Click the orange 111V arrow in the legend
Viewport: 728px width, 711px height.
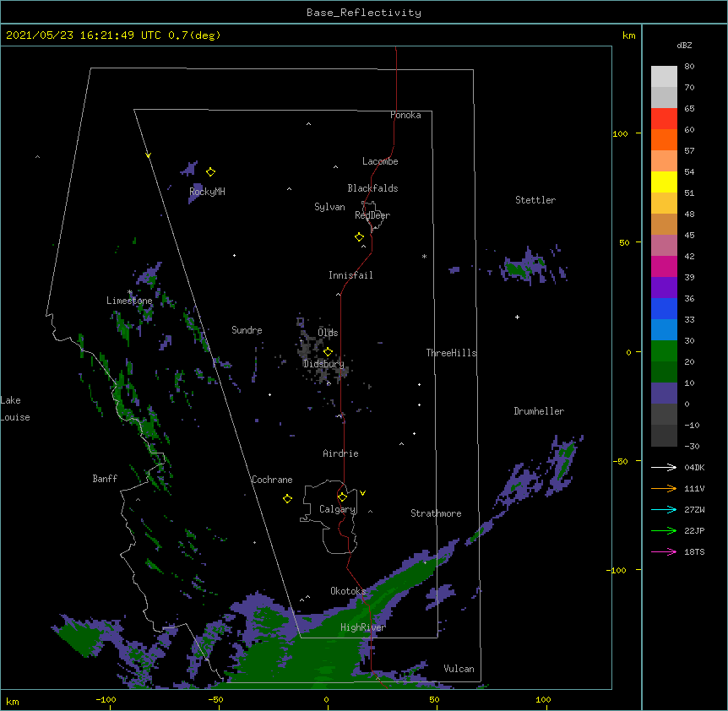coord(664,488)
